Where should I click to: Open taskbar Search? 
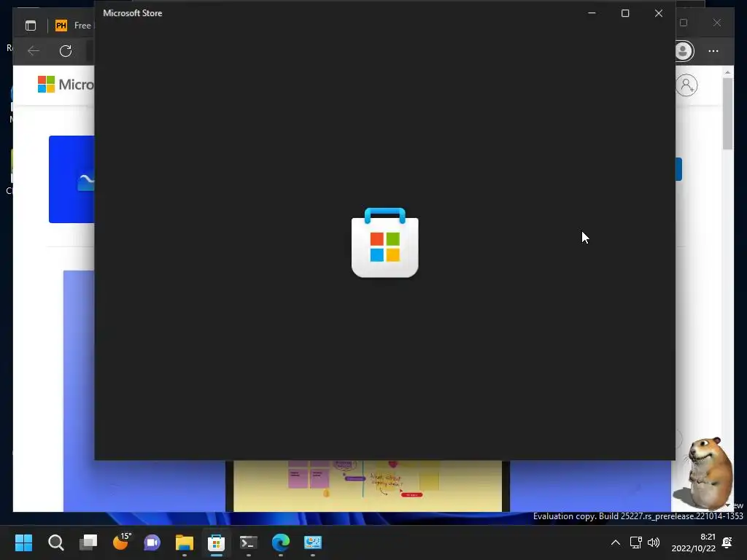tap(55, 542)
